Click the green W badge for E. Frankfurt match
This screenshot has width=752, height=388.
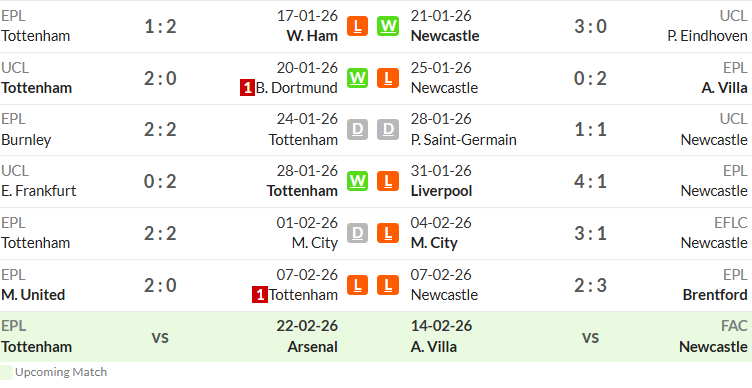pos(357,181)
